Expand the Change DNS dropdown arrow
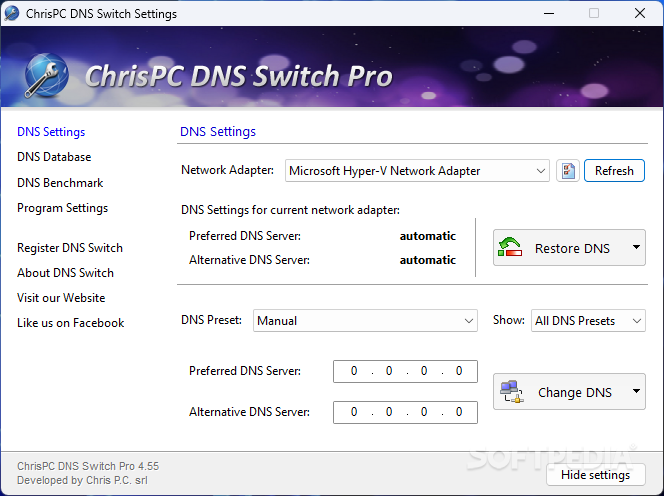The width and height of the screenshot is (664, 496). coord(636,391)
